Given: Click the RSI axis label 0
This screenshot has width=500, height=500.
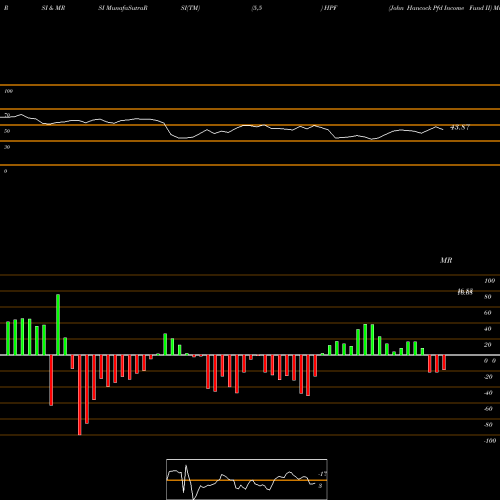Looking at the screenshot, I should pyautogui.click(x=6, y=171).
